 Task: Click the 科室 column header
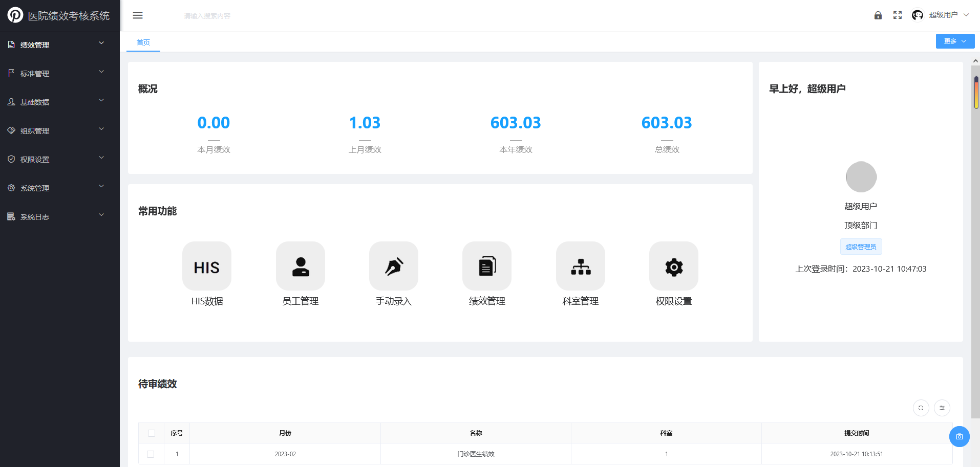pyautogui.click(x=666, y=433)
